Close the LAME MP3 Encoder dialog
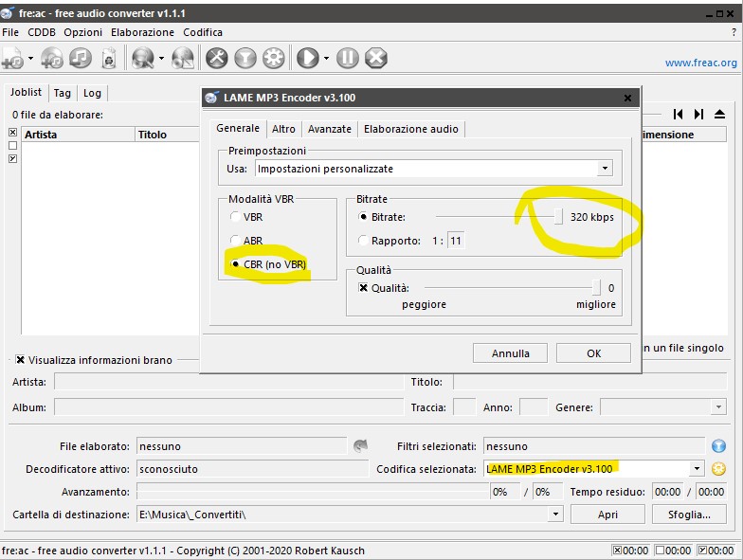Viewport: 743px width, 560px height. click(627, 99)
